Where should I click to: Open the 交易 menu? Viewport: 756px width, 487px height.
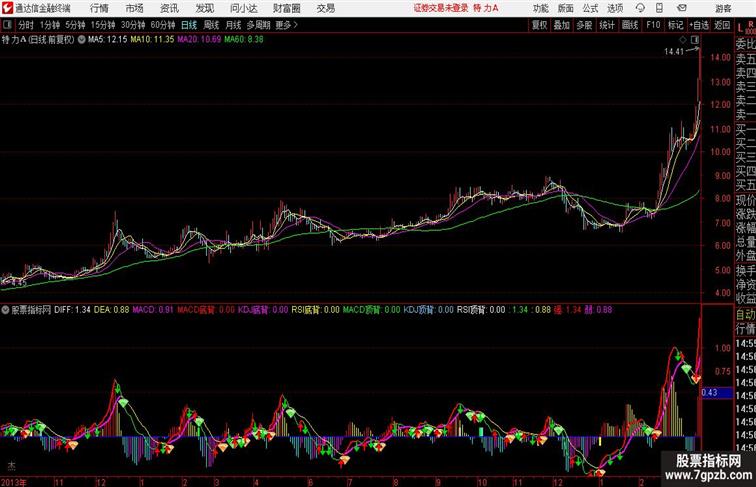(x=325, y=8)
